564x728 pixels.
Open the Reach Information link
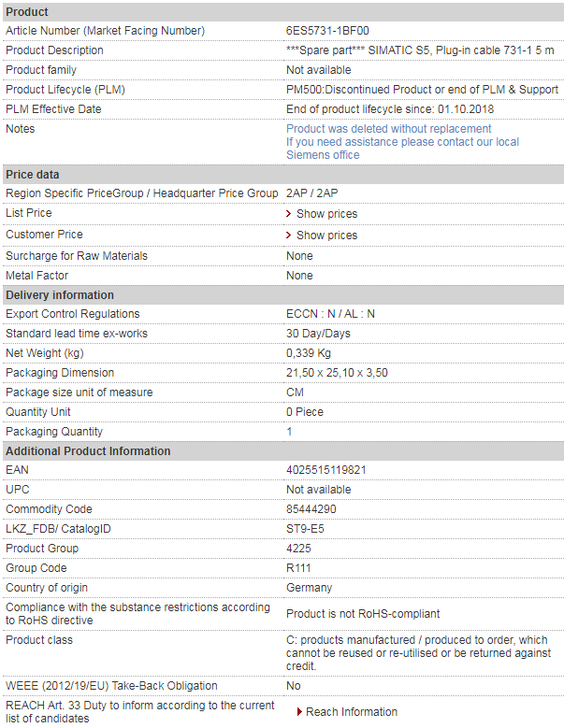click(x=351, y=712)
